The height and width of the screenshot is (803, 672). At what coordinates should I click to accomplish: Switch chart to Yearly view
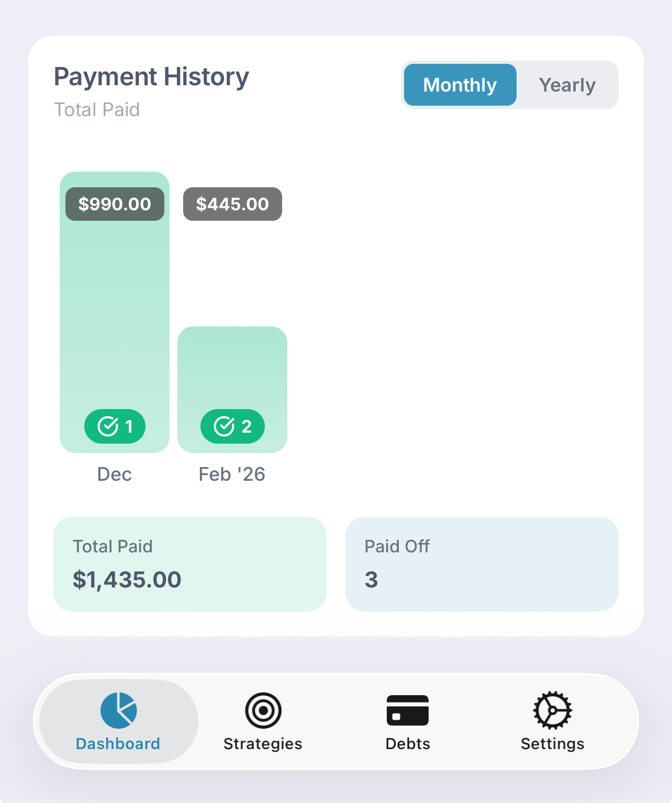click(x=567, y=85)
